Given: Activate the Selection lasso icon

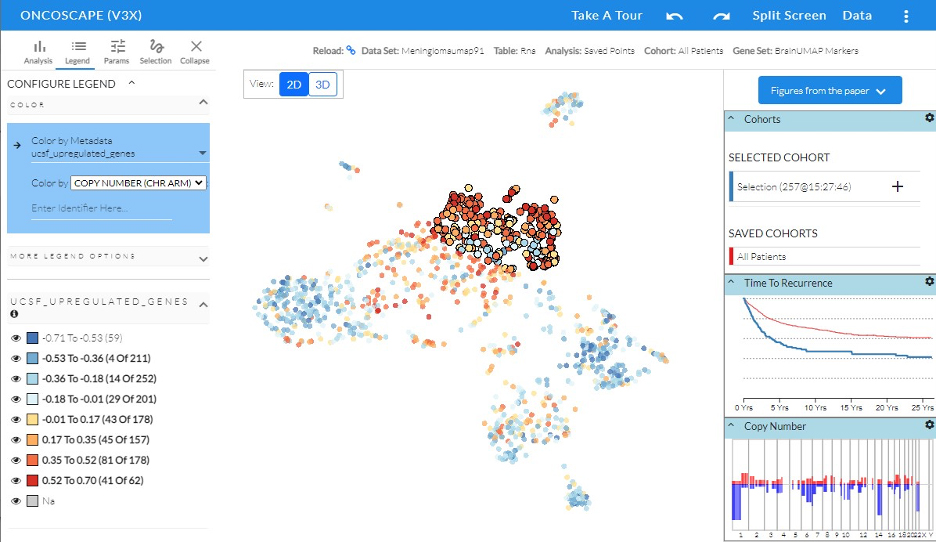Looking at the screenshot, I should 156,51.
